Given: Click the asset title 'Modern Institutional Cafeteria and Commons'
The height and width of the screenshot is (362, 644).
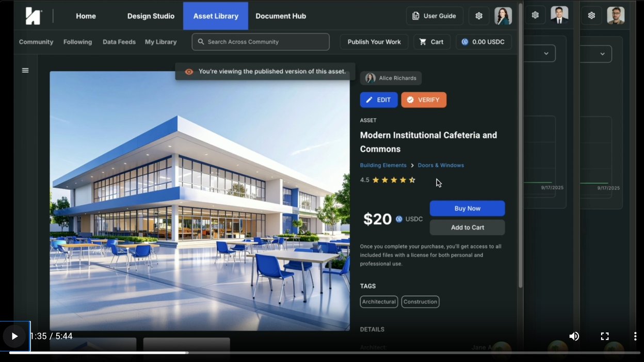Looking at the screenshot, I should 428,142.
